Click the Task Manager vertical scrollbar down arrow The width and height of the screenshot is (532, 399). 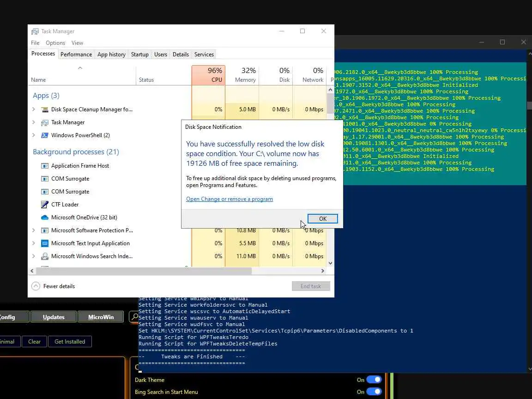[330, 263]
